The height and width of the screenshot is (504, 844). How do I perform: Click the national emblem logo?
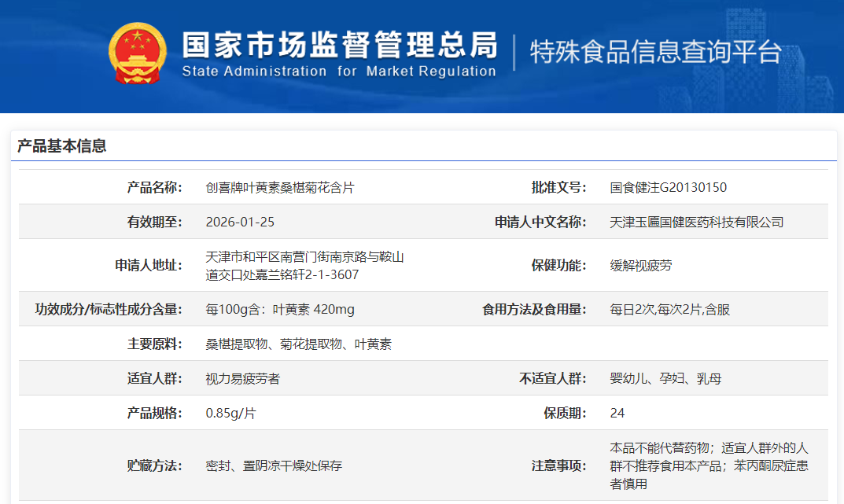[137, 53]
